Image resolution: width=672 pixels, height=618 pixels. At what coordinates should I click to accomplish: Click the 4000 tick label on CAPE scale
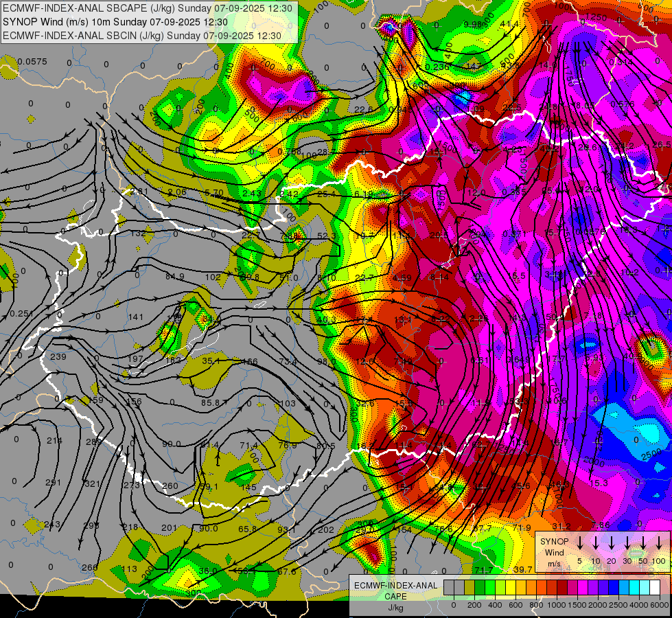[x=639, y=605]
